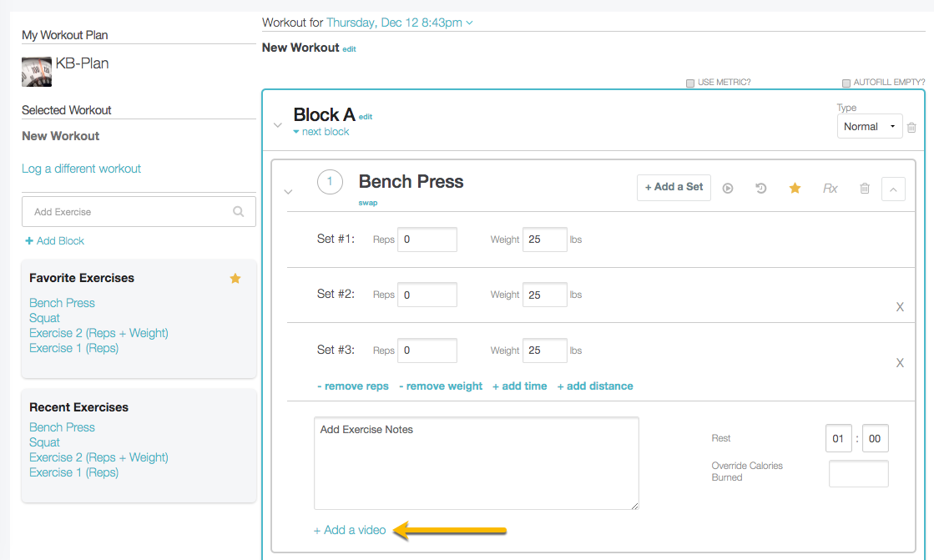Collapse Bench Press using up-arrow button
This screenshot has width=934, height=560.
click(x=893, y=189)
